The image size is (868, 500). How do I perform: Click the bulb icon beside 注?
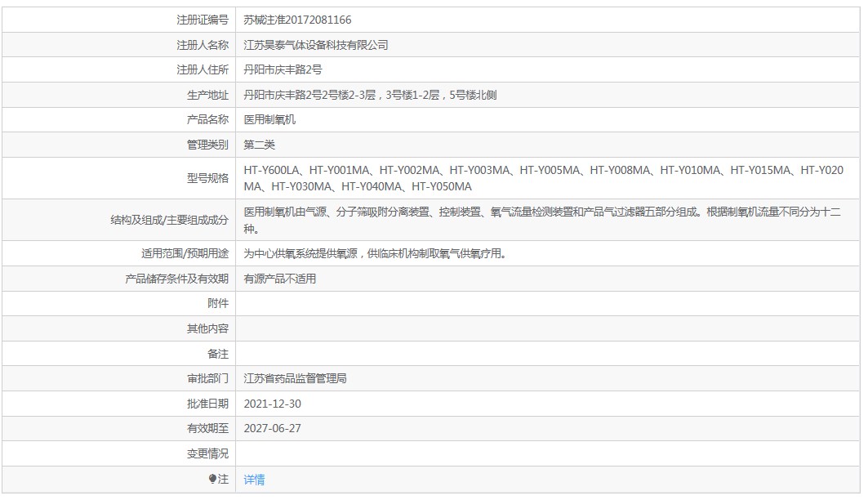point(212,479)
